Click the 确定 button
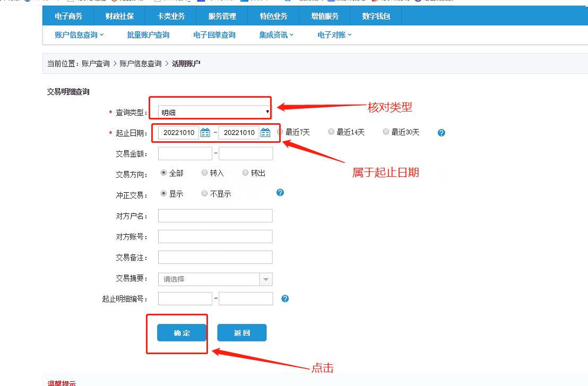This screenshot has width=588, height=386. [x=180, y=333]
